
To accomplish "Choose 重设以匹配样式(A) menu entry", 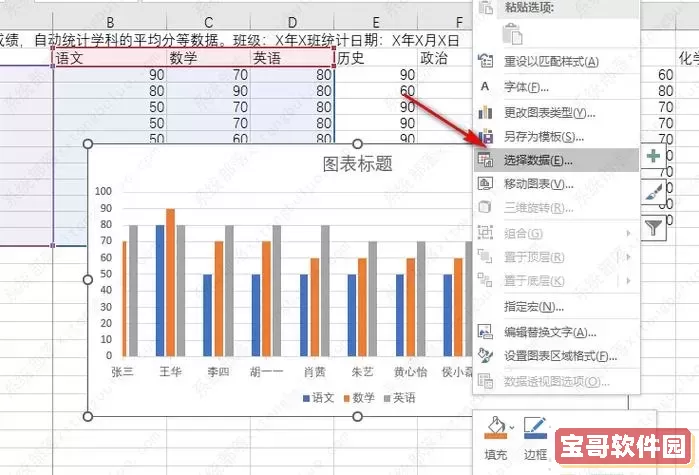I will (x=556, y=61).
